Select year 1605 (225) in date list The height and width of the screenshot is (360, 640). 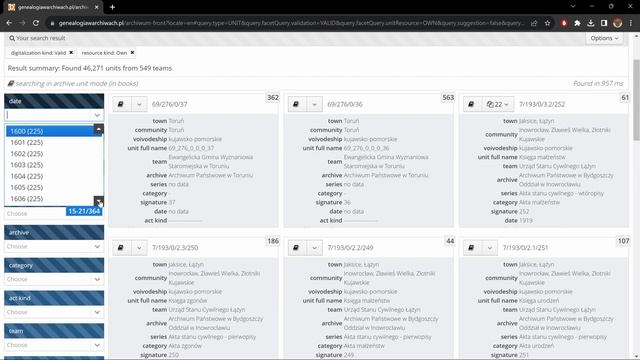[50, 187]
